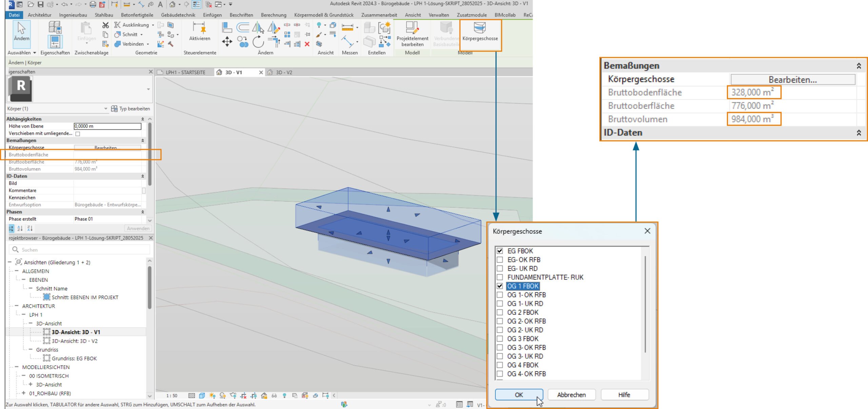Click Bearbeiten... in enlarged Bemaßungen panel
The image size is (868, 409).
(x=793, y=80)
